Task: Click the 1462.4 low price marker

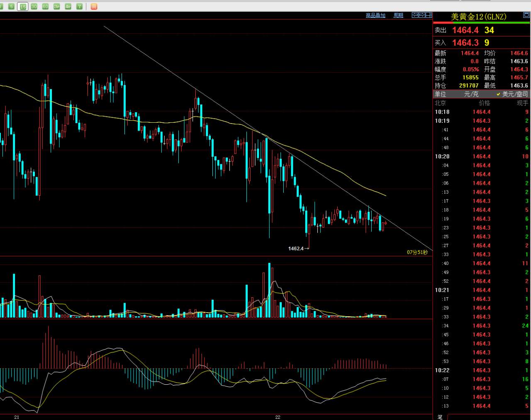Action: point(296,248)
